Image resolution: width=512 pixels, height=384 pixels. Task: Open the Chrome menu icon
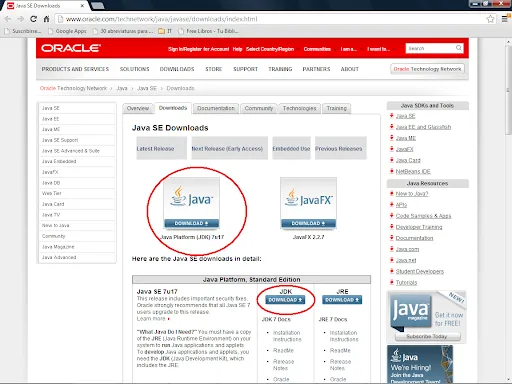(505, 19)
